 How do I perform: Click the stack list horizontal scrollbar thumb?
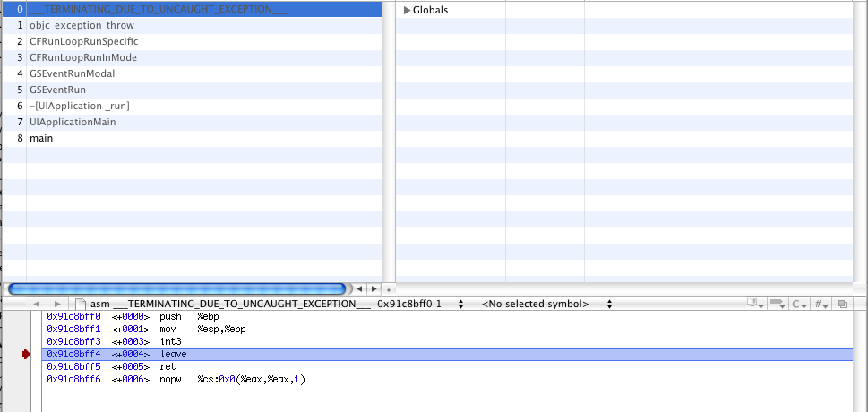pyautogui.click(x=176, y=288)
